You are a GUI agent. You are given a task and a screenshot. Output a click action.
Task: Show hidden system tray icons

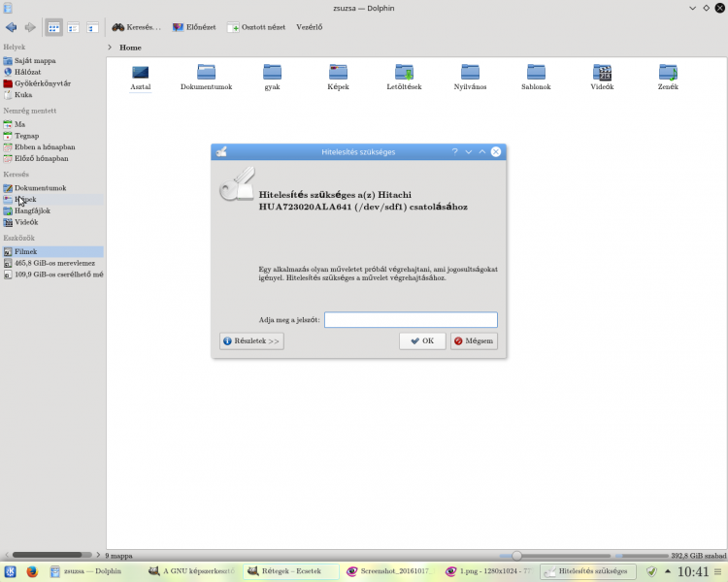point(668,571)
